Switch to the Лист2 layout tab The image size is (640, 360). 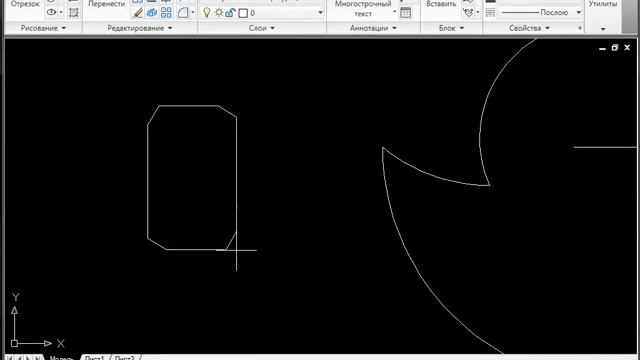point(124,358)
